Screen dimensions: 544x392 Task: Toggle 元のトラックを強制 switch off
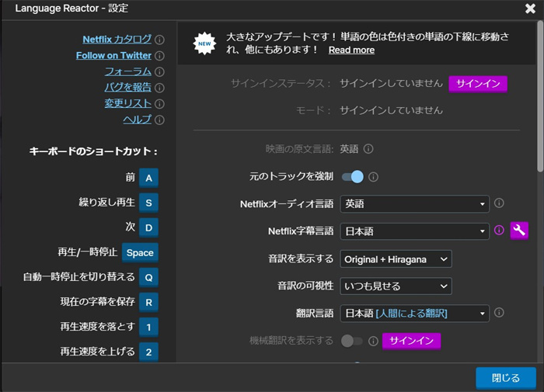click(x=353, y=177)
